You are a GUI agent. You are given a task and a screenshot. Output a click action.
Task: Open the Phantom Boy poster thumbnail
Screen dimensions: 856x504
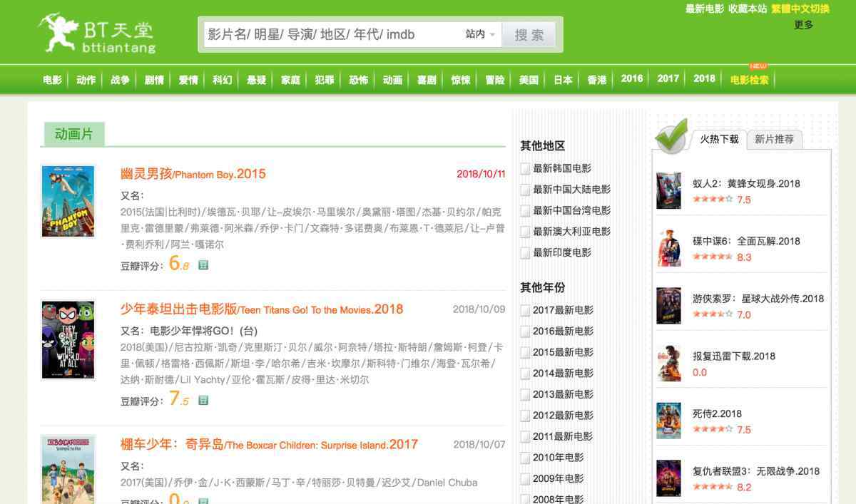[68, 201]
